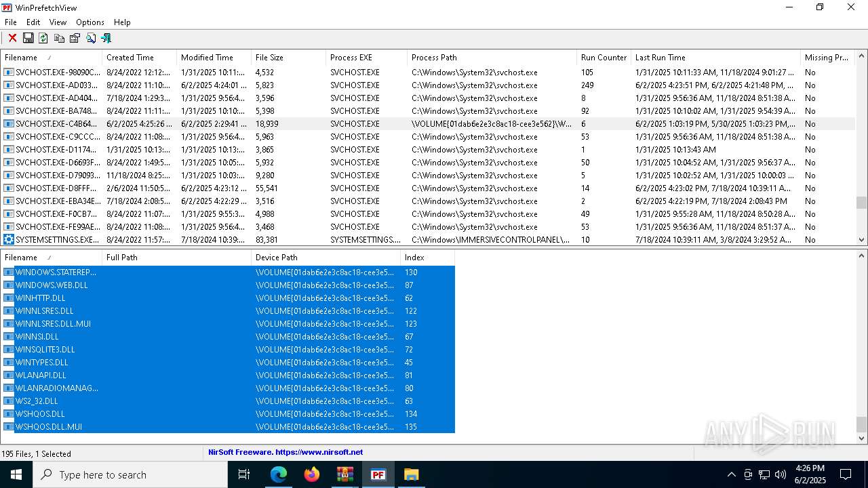Open the NirSoft website link

285,452
